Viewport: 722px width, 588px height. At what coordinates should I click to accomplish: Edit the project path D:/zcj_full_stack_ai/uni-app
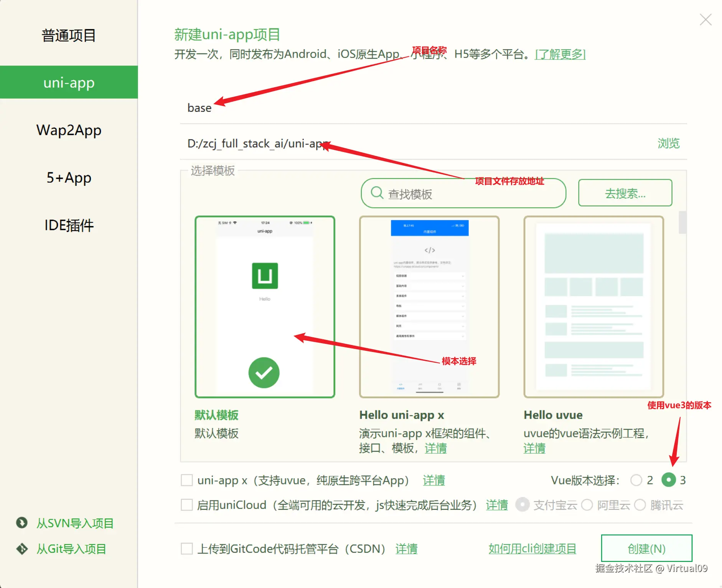click(x=418, y=144)
